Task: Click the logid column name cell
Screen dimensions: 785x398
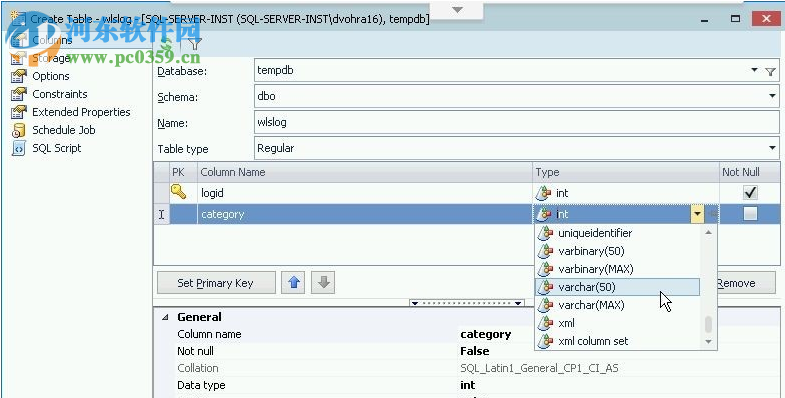Action: point(364,193)
